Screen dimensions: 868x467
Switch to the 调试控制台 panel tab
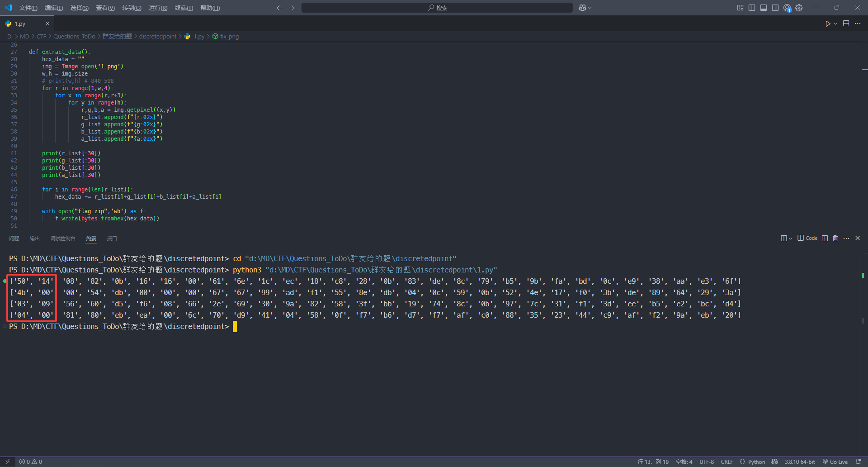click(63, 238)
